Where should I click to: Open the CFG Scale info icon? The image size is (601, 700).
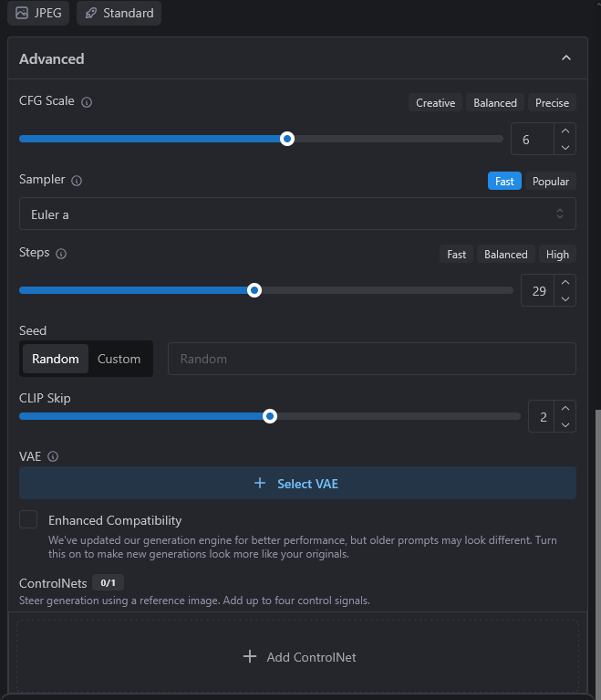click(87, 102)
